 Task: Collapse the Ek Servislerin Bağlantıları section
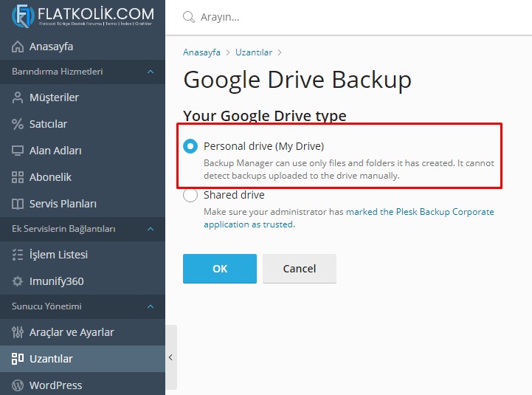pos(151,229)
